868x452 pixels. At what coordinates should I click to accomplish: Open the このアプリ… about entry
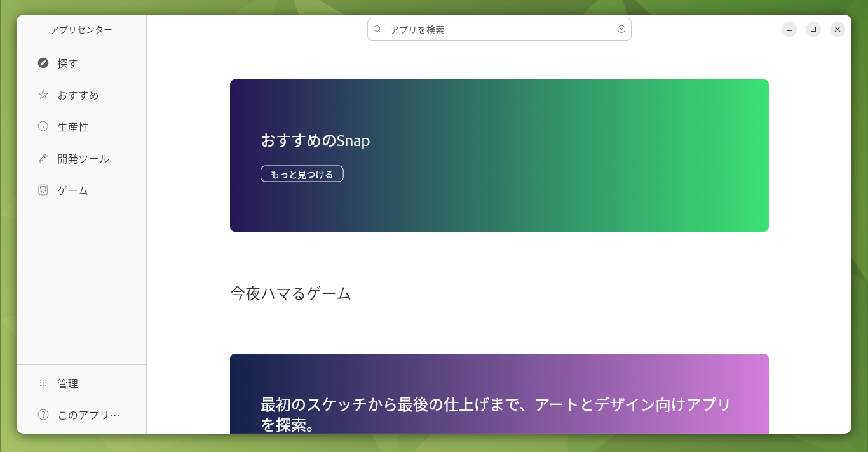click(81, 415)
